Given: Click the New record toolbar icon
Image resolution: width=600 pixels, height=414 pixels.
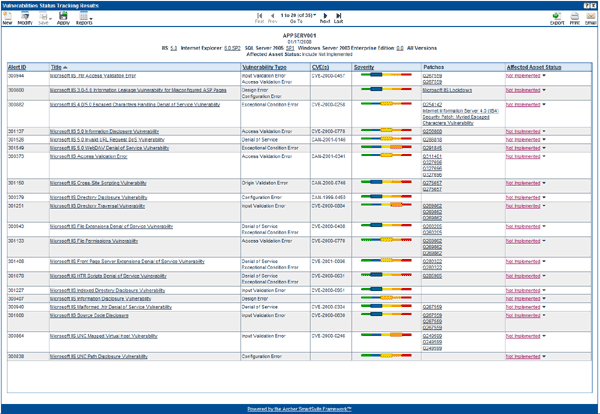Looking at the screenshot, I should [8, 17].
